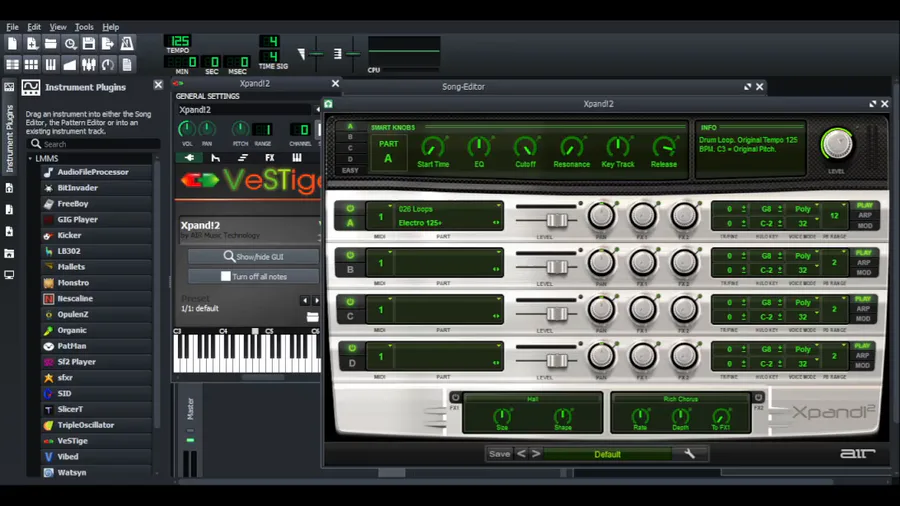Toggle the FX1 Hall power button
The width and height of the screenshot is (900, 506).
pyautogui.click(x=455, y=397)
